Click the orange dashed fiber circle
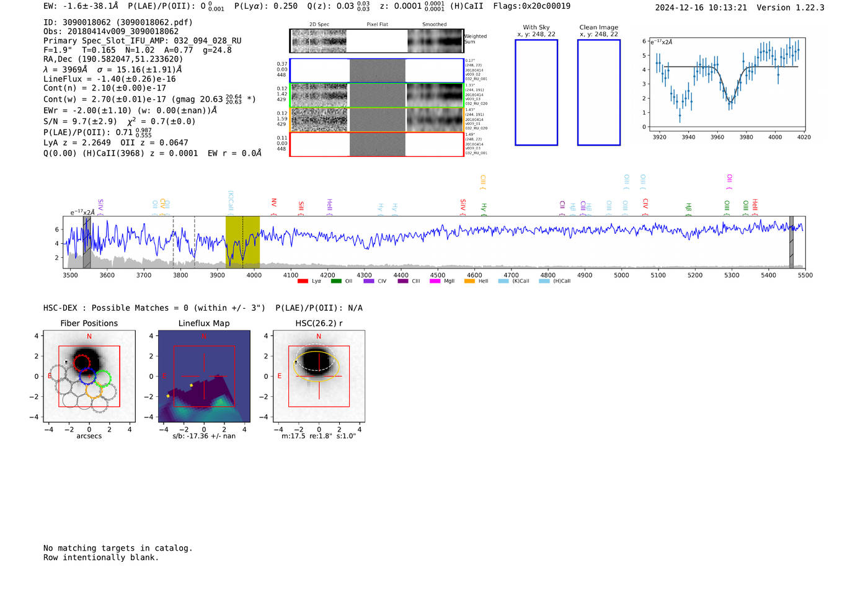Viewport: 868px width, 591px height. tap(94, 390)
